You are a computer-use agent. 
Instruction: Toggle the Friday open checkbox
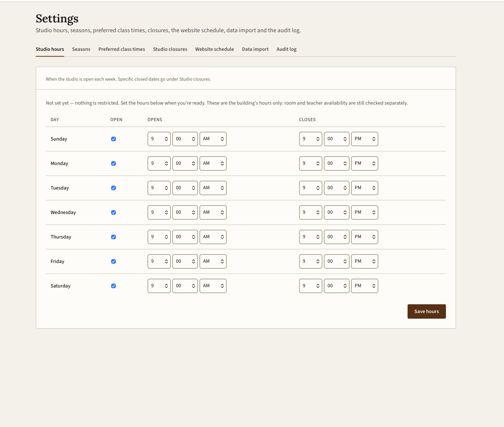tap(113, 261)
